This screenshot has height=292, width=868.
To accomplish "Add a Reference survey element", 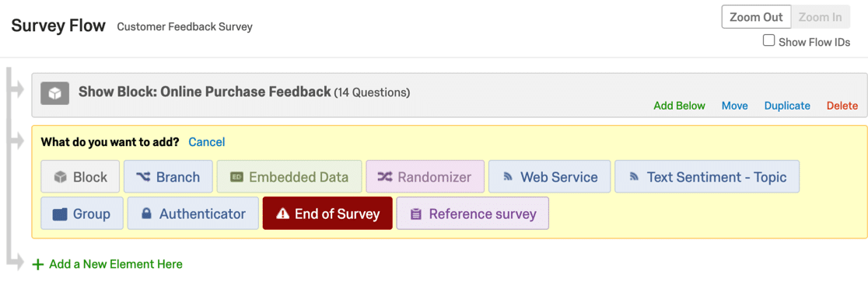I will (473, 214).
